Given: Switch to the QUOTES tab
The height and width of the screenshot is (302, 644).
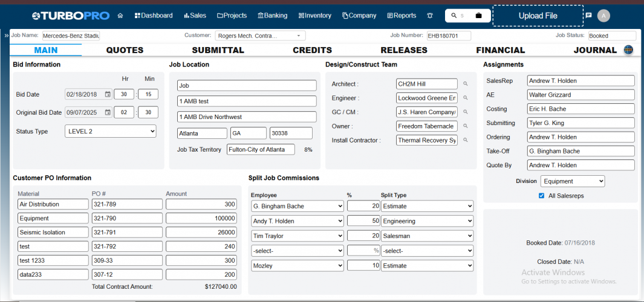Looking at the screenshot, I should click(125, 50).
